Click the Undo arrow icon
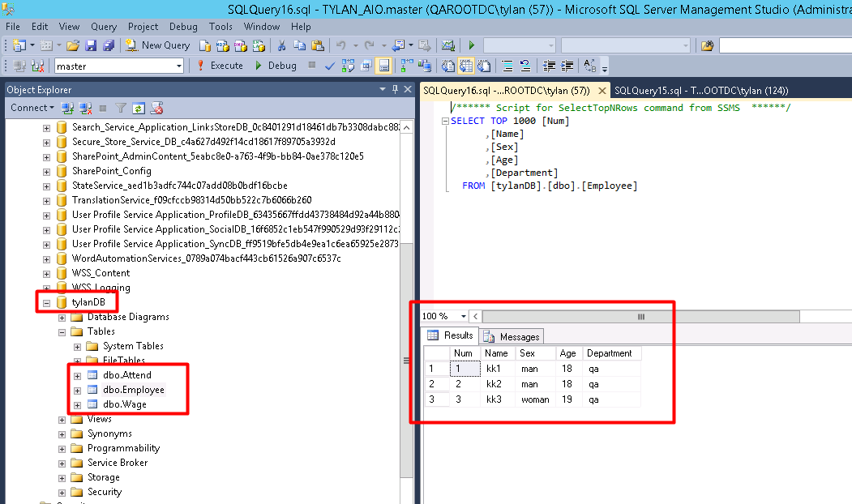Screen dimensions: 852x504 click(x=340, y=45)
